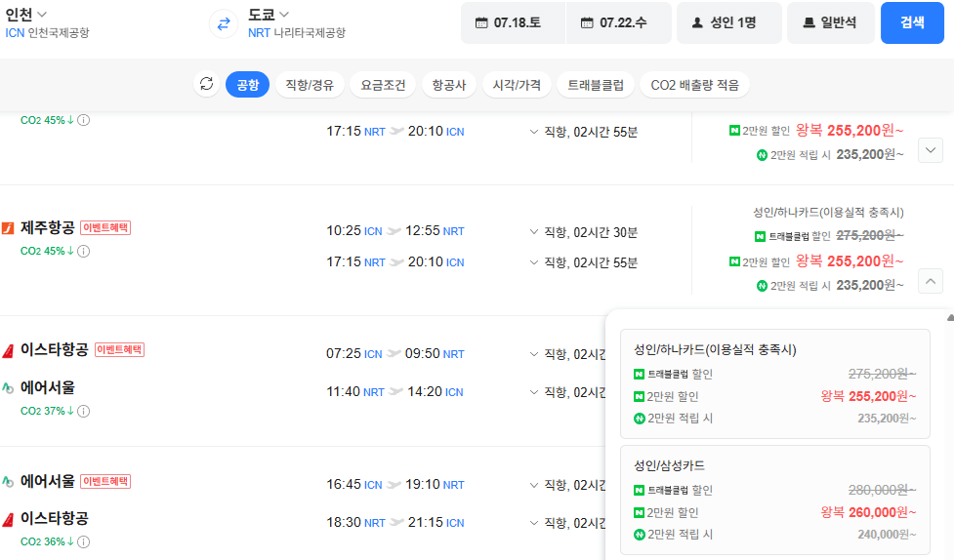Viewport: 954px width, 560px height.
Task: Click 이스타항공 logo in 07:25 flight row
Action: [8, 351]
